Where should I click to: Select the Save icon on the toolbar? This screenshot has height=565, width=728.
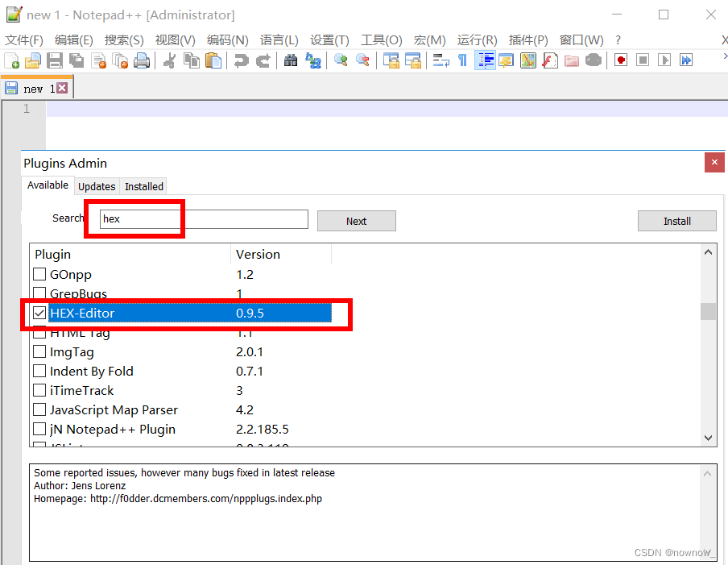pyautogui.click(x=53, y=60)
